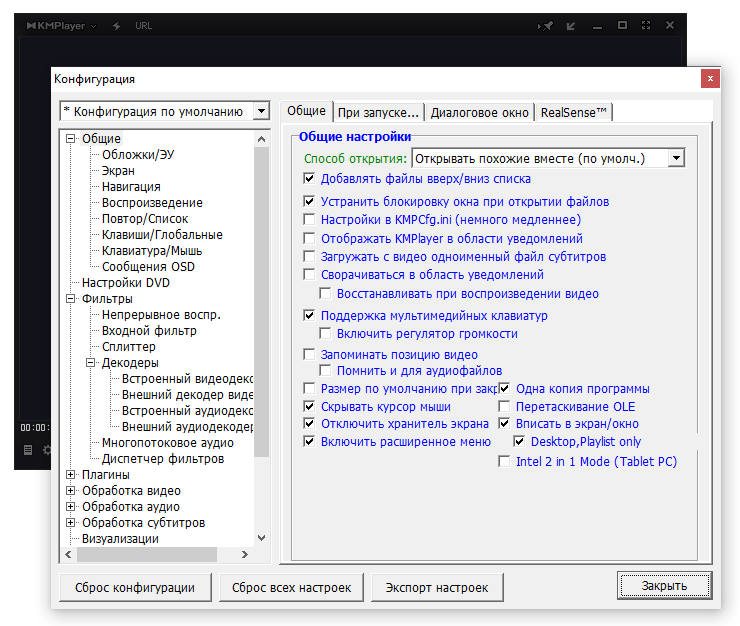Maximize the KMPlayer window
The width and height of the screenshot is (740, 626).
(x=622, y=25)
